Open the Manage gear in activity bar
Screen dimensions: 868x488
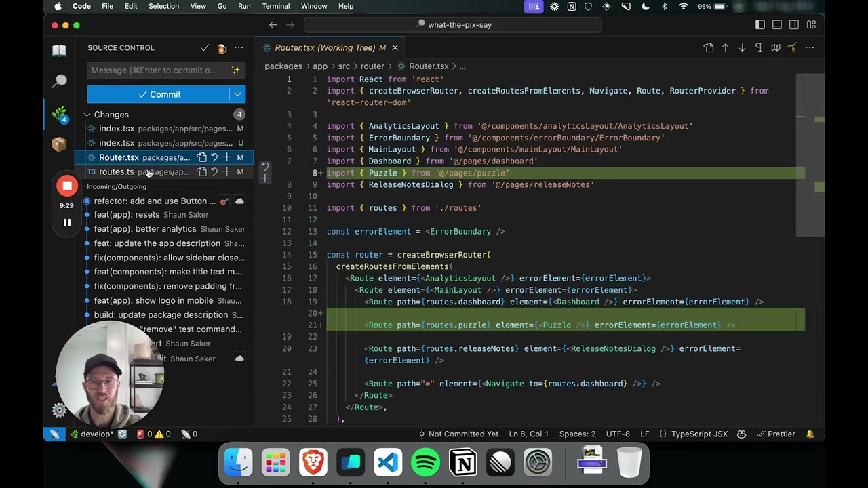(60, 410)
